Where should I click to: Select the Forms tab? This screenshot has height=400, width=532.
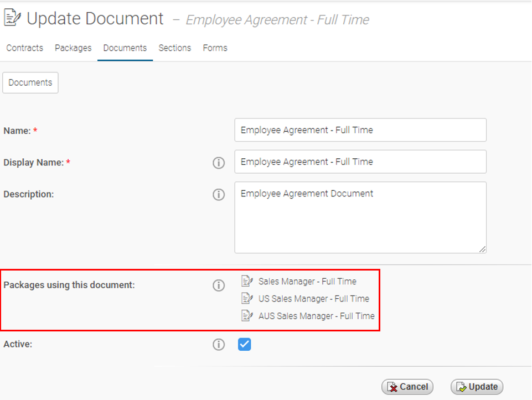(x=215, y=48)
